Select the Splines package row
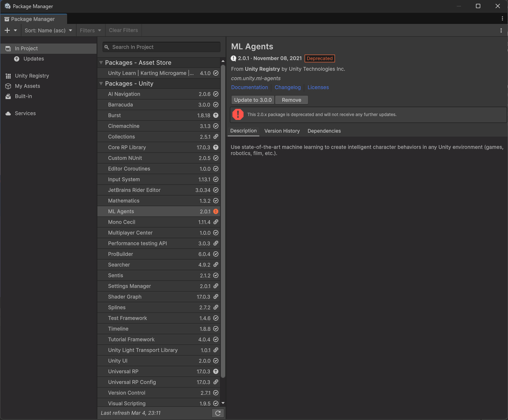 [x=159, y=308]
